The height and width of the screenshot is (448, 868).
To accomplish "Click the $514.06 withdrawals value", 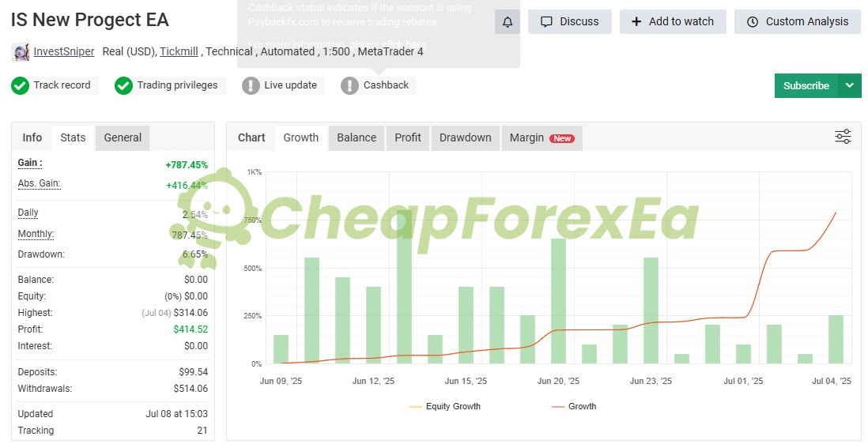I will tap(191, 389).
